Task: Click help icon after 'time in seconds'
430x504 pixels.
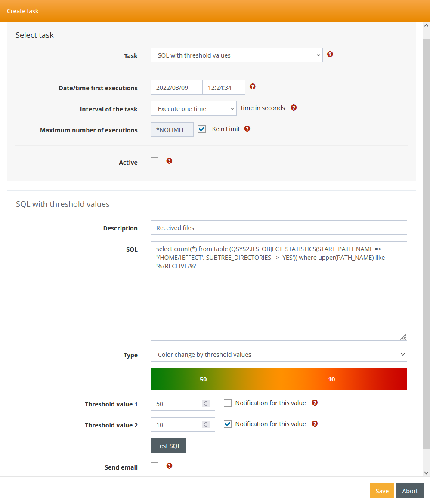Action: pos(294,108)
